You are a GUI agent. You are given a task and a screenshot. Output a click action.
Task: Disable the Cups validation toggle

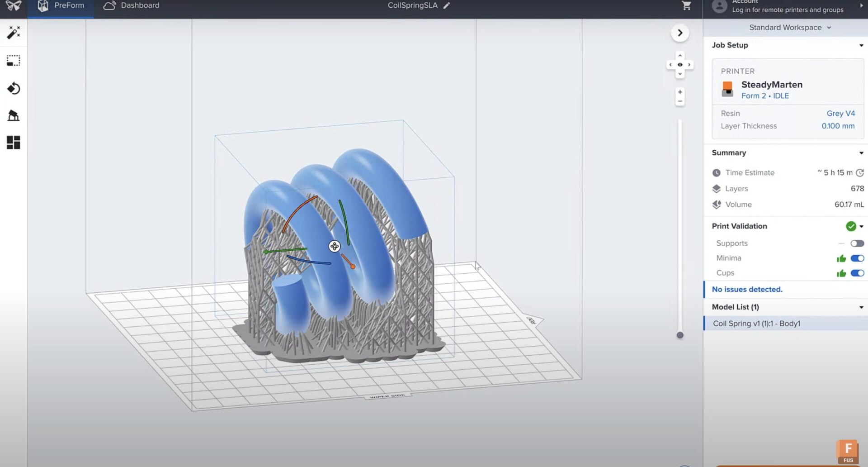pos(857,273)
